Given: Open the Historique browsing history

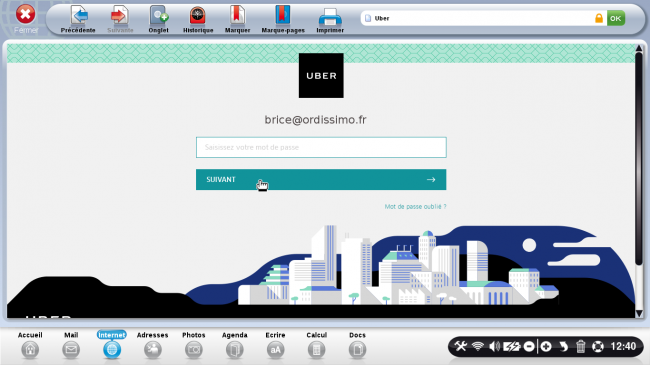Looking at the screenshot, I should click(x=198, y=19).
